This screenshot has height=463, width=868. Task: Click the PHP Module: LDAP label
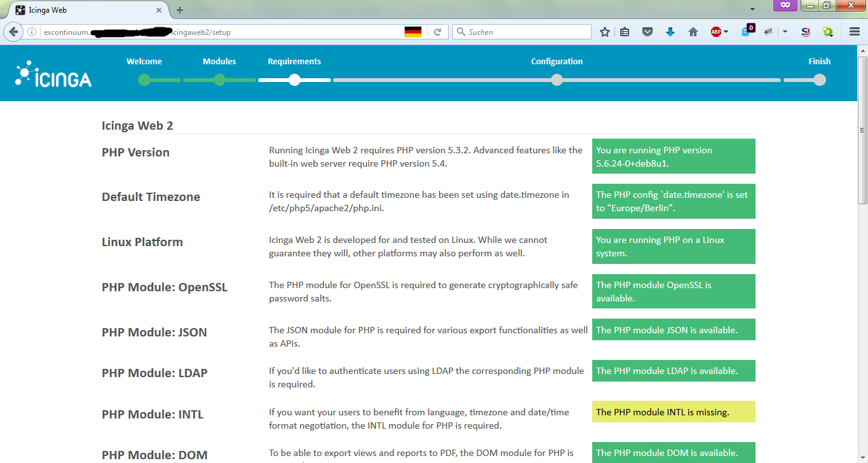point(154,373)
